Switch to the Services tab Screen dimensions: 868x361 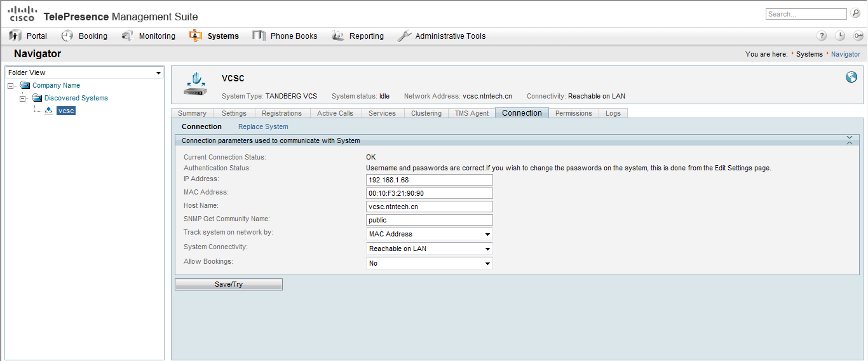tap(382, 113)
